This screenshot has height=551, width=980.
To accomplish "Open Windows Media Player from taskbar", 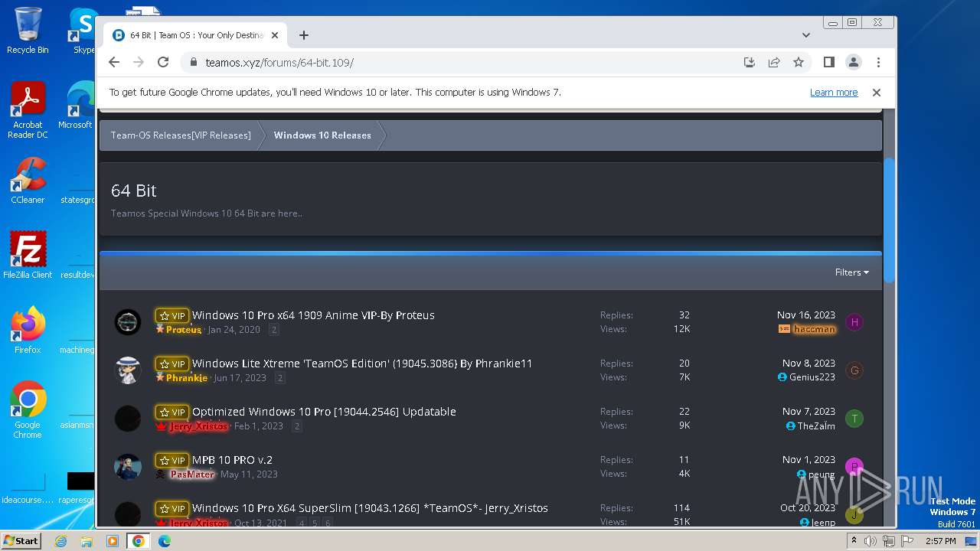I will point(112,541).
